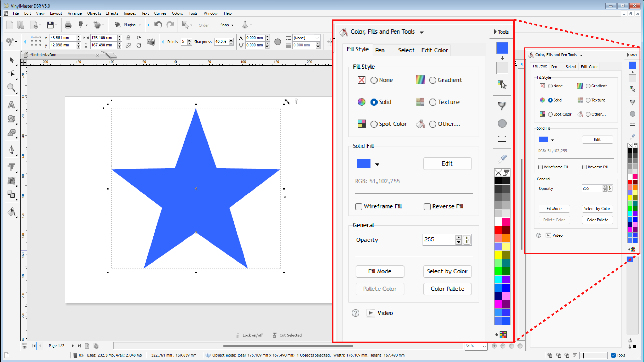
Task: Select the pen nib drawing tool
Action: click(12, 150)
